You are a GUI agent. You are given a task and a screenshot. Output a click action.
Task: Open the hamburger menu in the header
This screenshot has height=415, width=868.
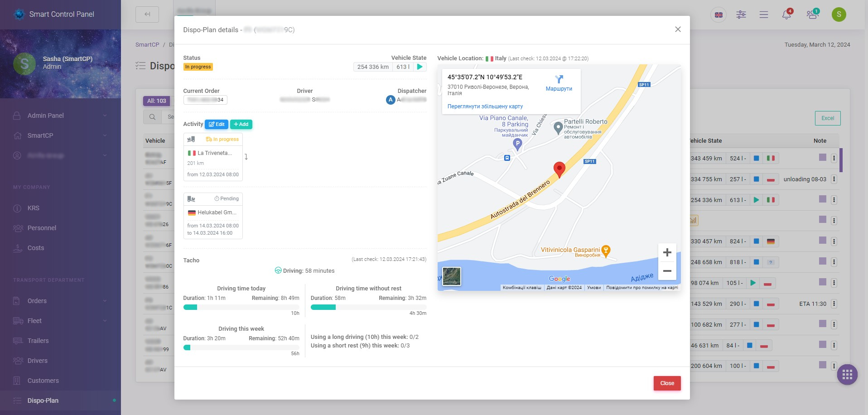(764, 14)
